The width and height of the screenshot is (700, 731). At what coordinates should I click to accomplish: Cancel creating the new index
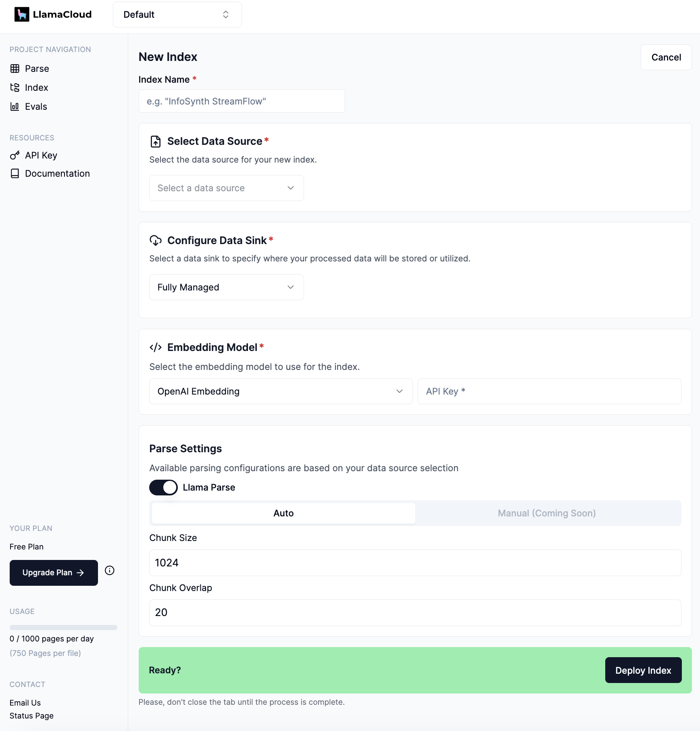point(666,57)
